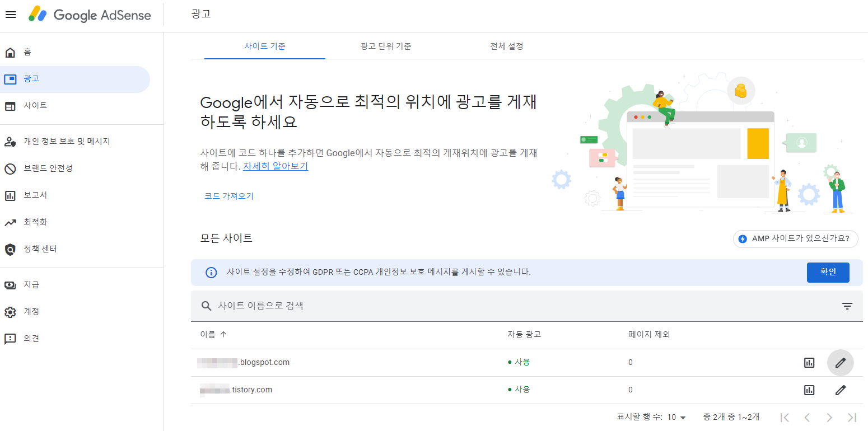Click page-exclusion count 0 in blogspot row

631,363
